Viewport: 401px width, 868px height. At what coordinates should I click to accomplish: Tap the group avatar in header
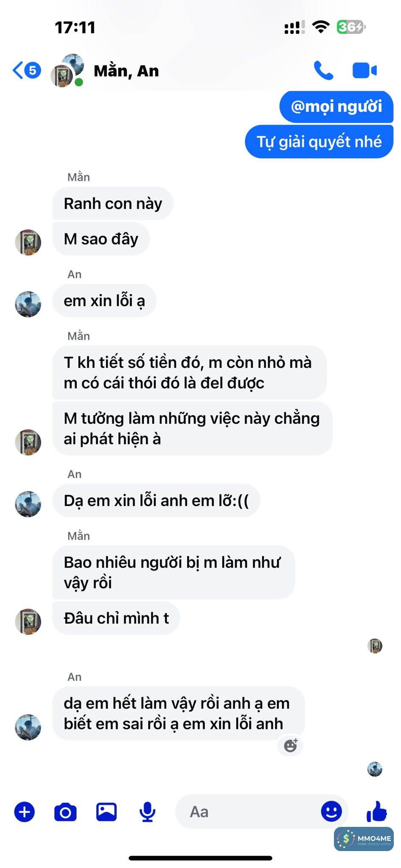(x=67, y=70)
